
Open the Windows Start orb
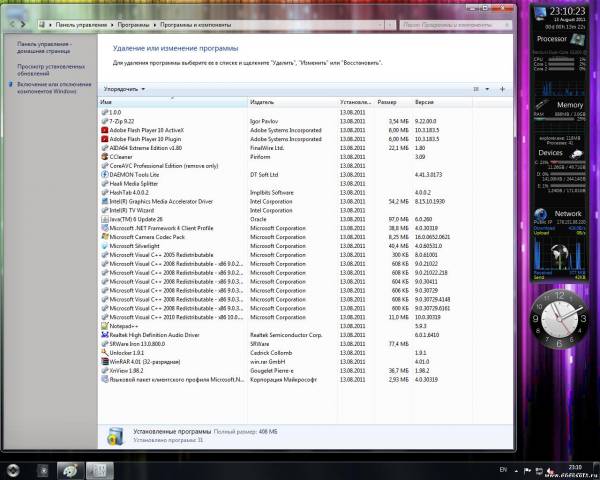pos(12,470)
